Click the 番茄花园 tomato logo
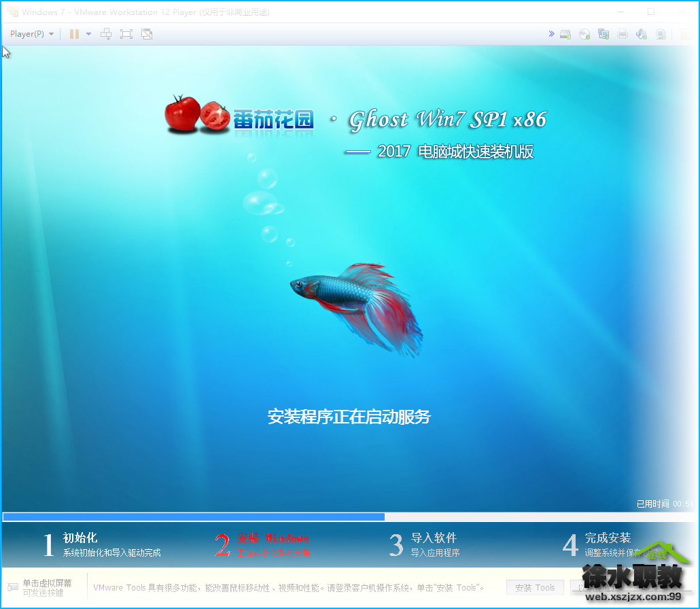Viewport: 700px width, 609px height. coord(239,114)
